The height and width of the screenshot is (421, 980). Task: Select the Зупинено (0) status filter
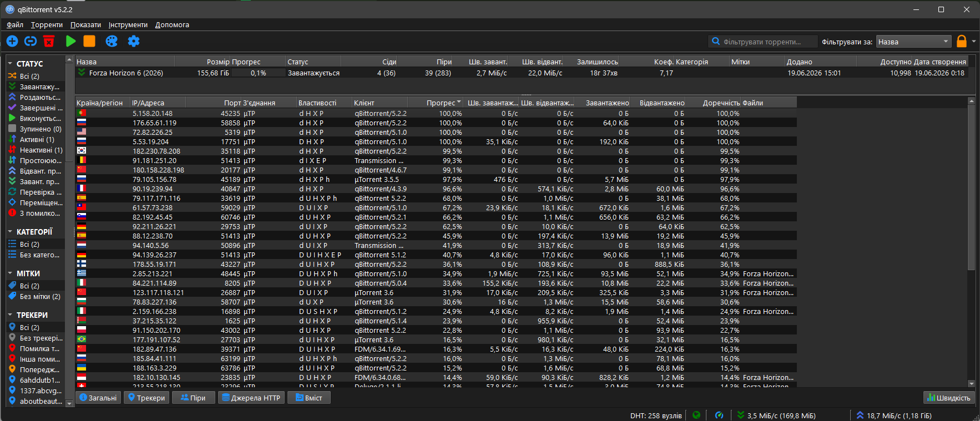point(36,129)
